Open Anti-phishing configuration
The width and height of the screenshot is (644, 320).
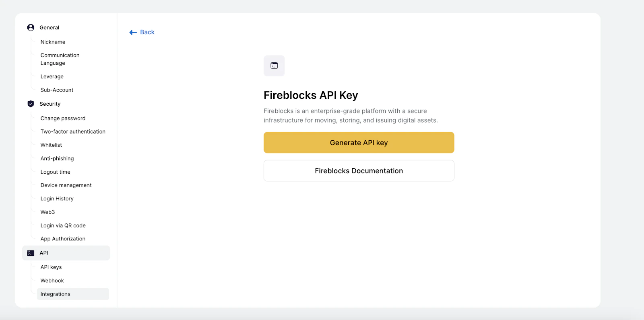coord(57,158)
